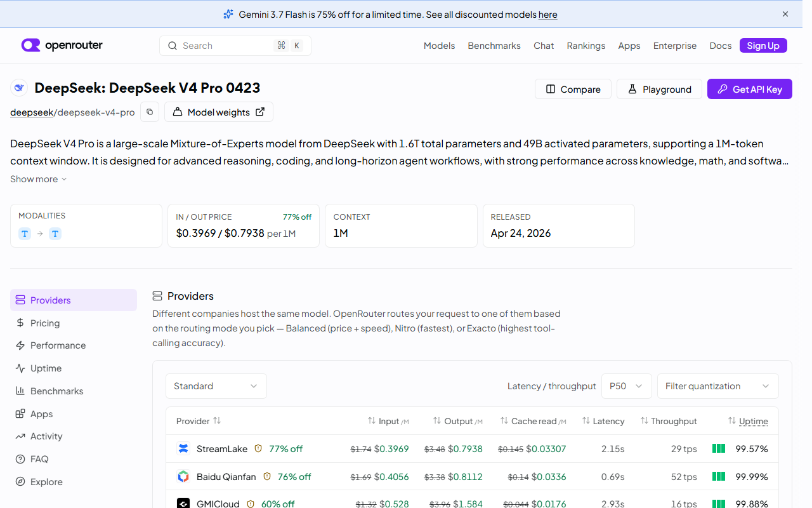Click GMICloud shield icon

[x=251, y=504]
